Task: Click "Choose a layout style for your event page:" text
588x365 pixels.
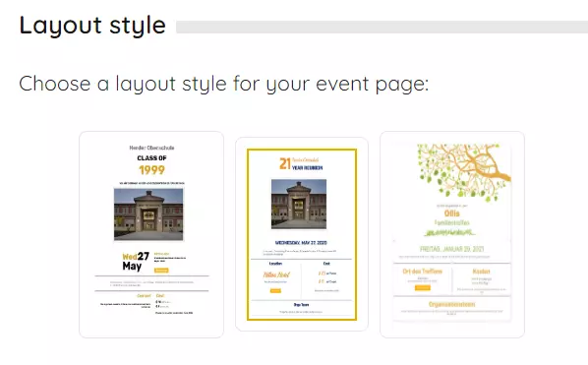Action: coord(224,84)
